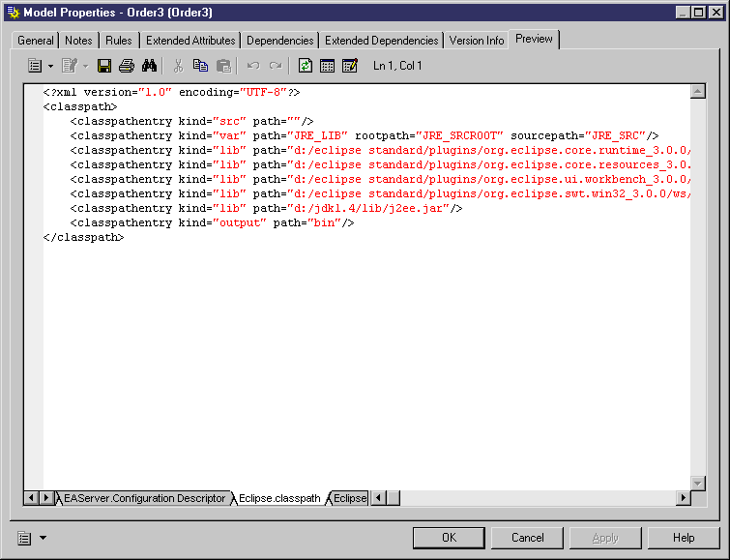Expand the editor menu dropdown arrow

50,66
